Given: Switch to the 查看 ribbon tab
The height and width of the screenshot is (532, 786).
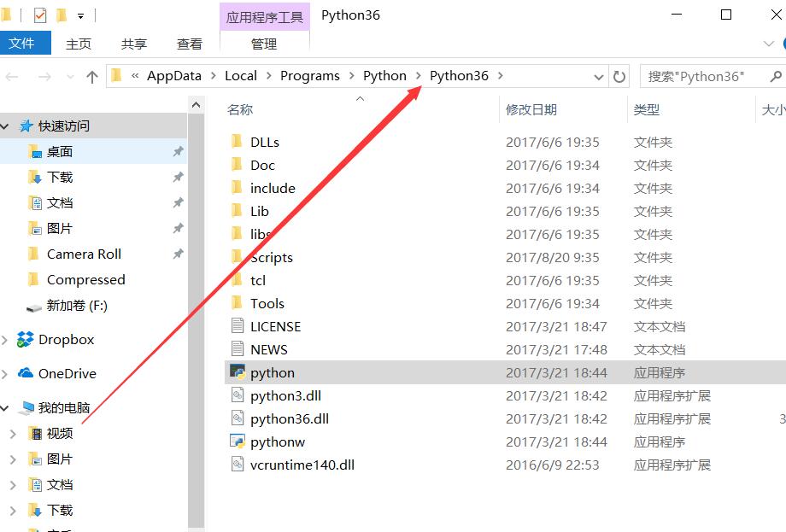Looking at the screenshot, I should point(190,44).
